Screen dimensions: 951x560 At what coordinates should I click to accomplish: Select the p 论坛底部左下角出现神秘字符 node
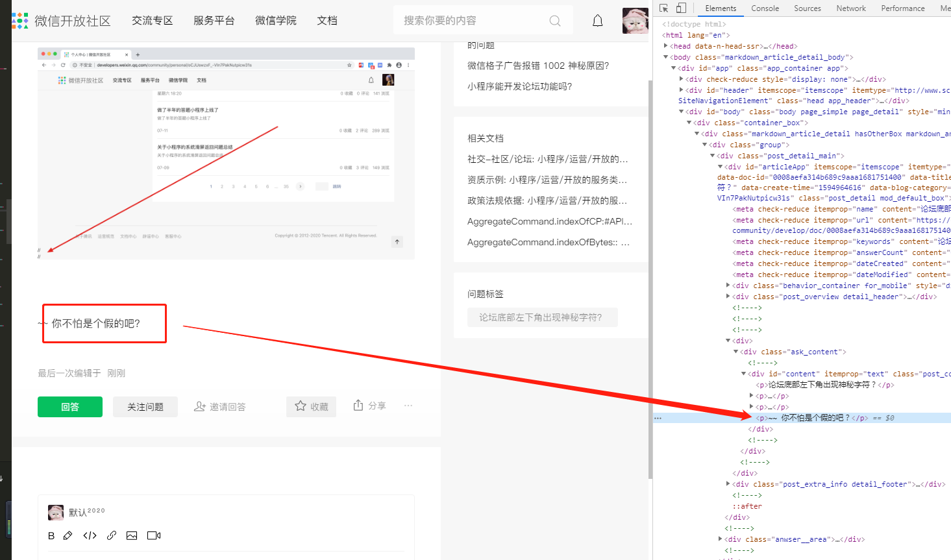coord(824,385)
